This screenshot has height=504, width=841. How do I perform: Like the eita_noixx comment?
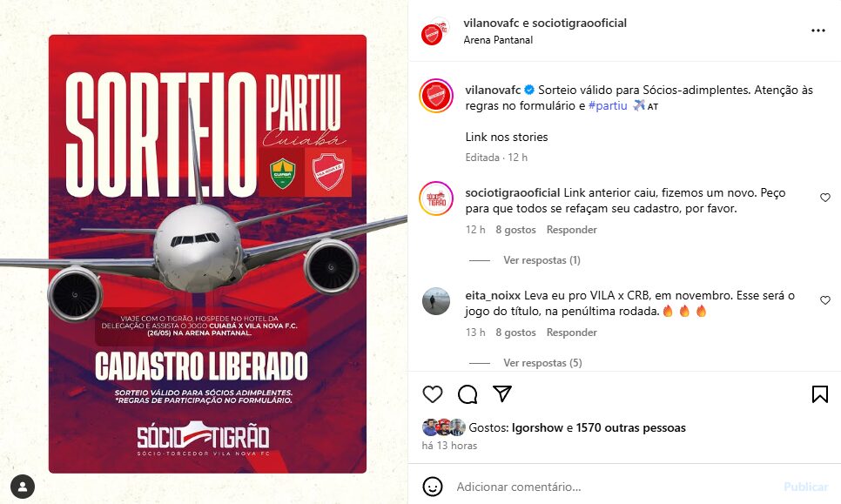point(825,300)
